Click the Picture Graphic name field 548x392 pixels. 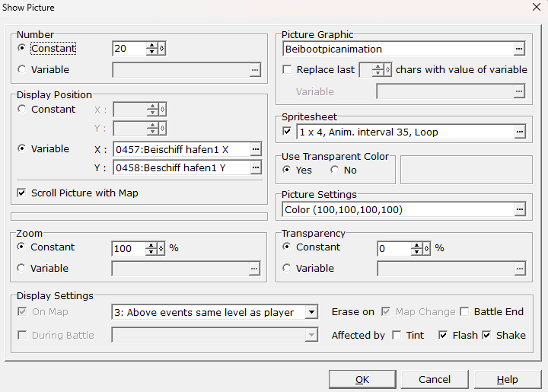[x=396, y=49]
